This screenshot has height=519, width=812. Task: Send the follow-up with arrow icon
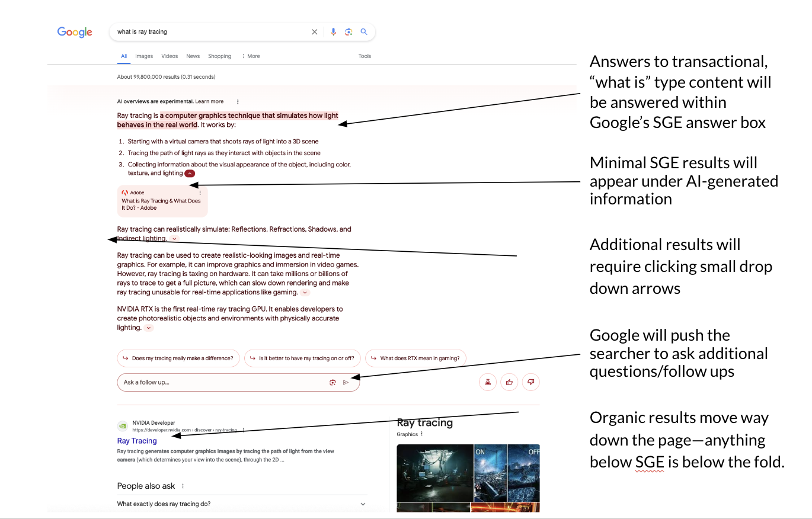(x=346, y=383)
